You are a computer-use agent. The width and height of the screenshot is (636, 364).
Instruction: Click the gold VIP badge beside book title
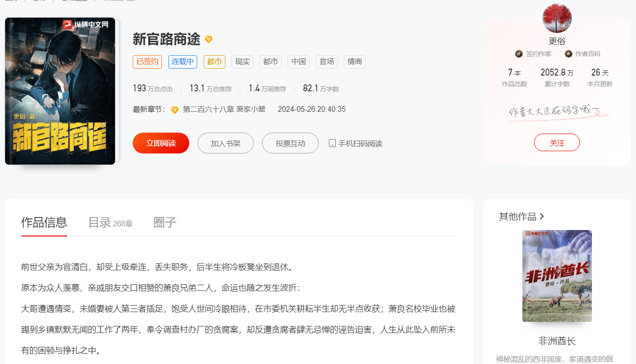[209, 39]
